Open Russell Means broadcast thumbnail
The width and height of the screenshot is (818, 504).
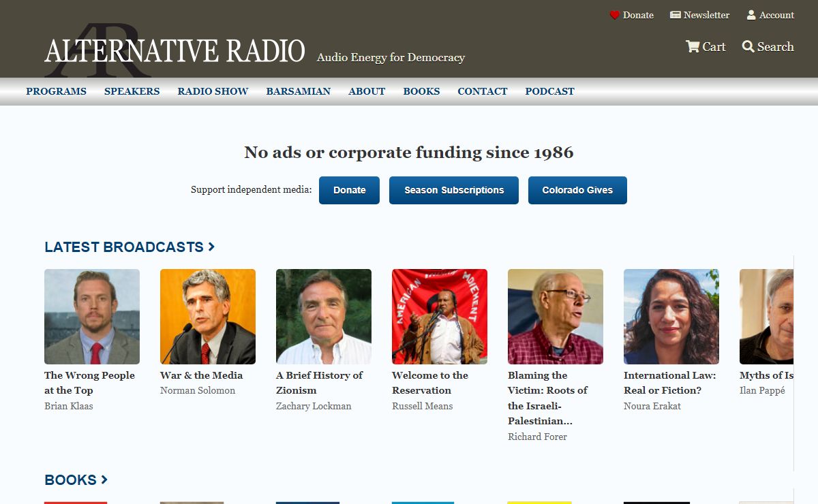point(440,317)
